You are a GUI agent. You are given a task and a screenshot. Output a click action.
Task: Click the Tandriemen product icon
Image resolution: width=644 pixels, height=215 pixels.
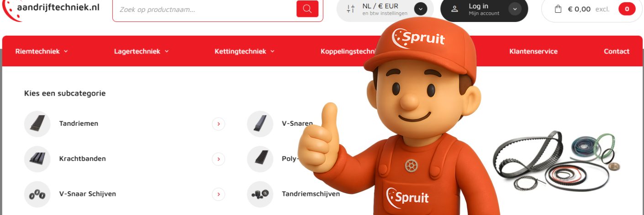coord(37,124)
